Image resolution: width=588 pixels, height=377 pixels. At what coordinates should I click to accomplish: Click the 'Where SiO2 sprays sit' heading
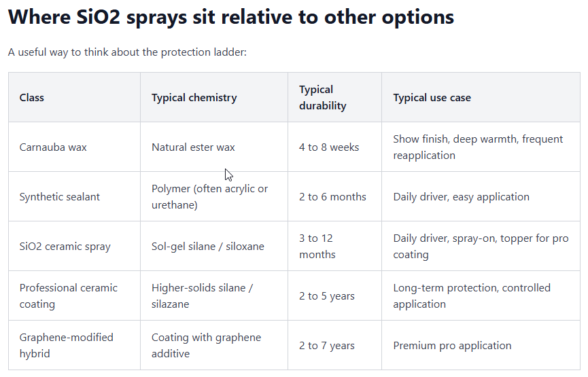pos(230,18)
